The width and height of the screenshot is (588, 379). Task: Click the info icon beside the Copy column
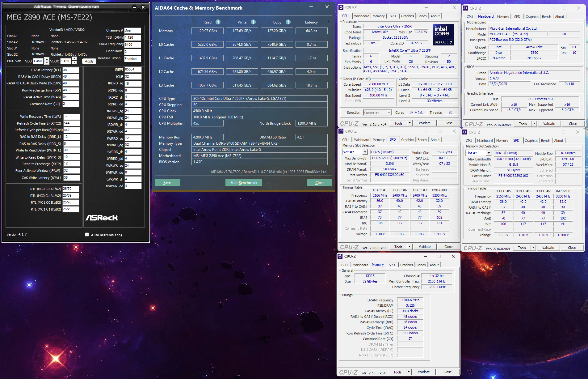[288, 22]
